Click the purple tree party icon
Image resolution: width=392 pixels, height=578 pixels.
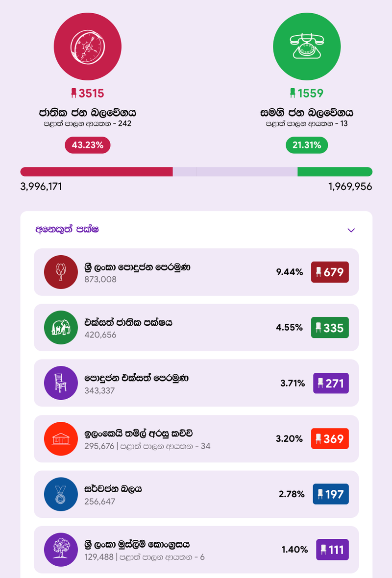point(61,550)
